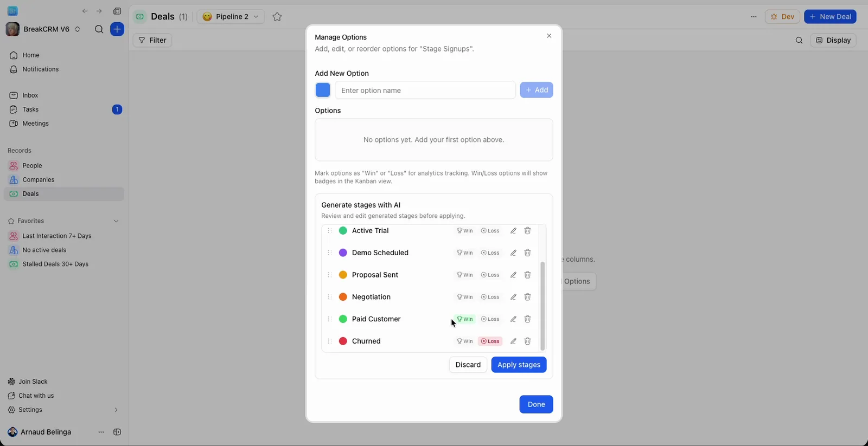Image resolution: width=868 pixels, height=446 pixels.
Task: Toggle the Win badge on Paid Customer
Action: 465,319
